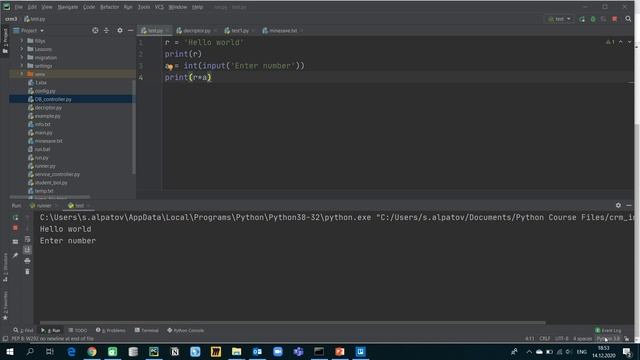
Task: Run with coverage from main toolbar
Action: (604, 19)
